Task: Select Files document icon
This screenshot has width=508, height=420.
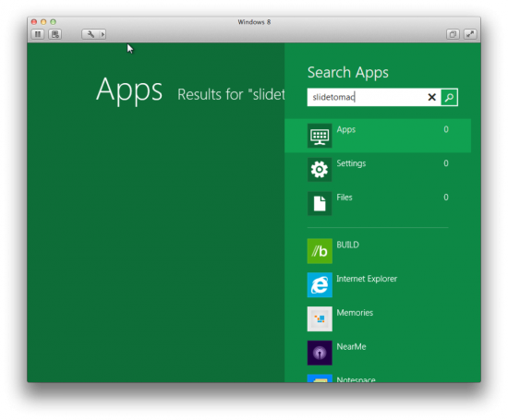Action: [320, 203]
